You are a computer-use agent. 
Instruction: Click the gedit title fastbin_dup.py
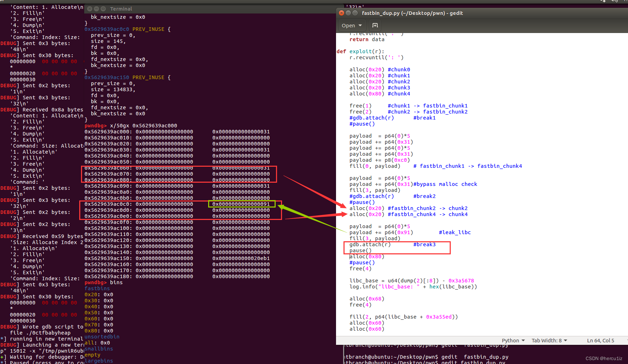click(412, 13)
